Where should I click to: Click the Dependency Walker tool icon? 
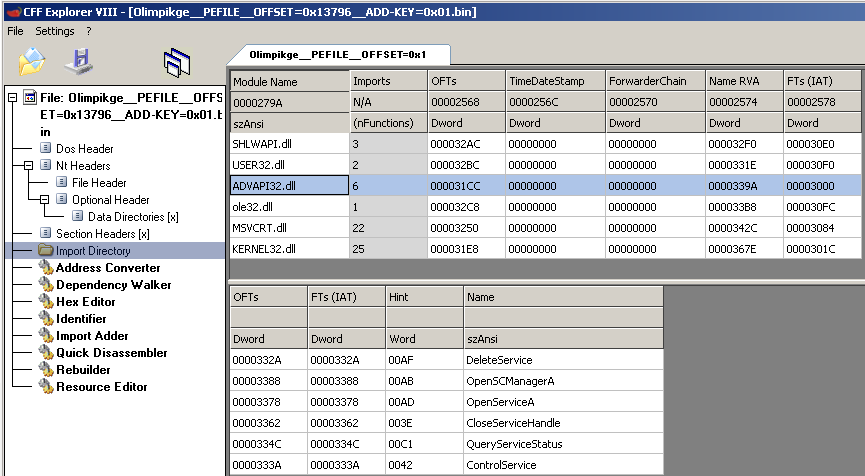(46, 285)
